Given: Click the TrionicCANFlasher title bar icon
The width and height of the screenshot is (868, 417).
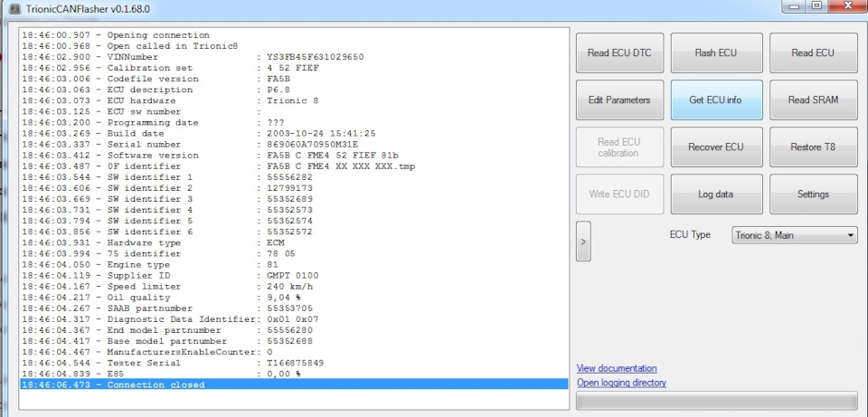Looking at the screenshot, I should coord(15,9).
